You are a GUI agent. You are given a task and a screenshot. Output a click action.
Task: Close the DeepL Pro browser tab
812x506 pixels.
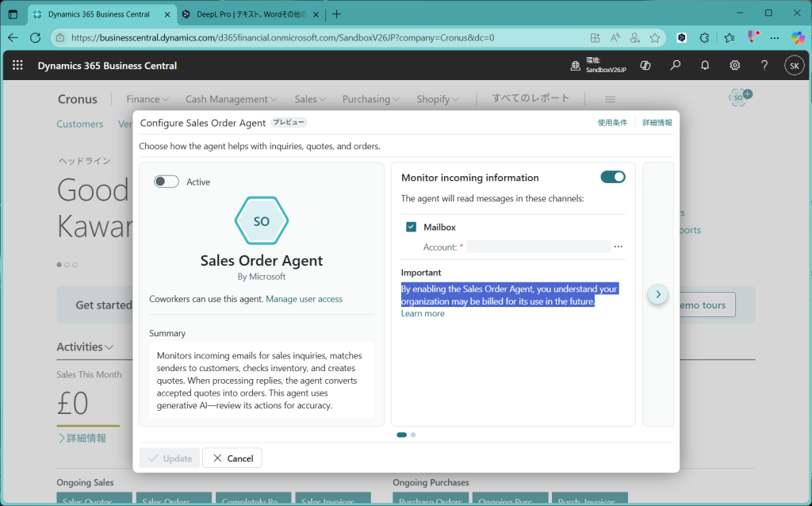pyautogui.click(x=316, y=14)
